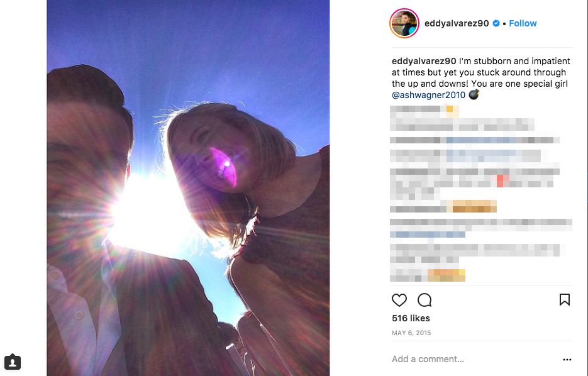Click the heart Like icon
This screenshot has height=376, width=588.
[399, 300]
